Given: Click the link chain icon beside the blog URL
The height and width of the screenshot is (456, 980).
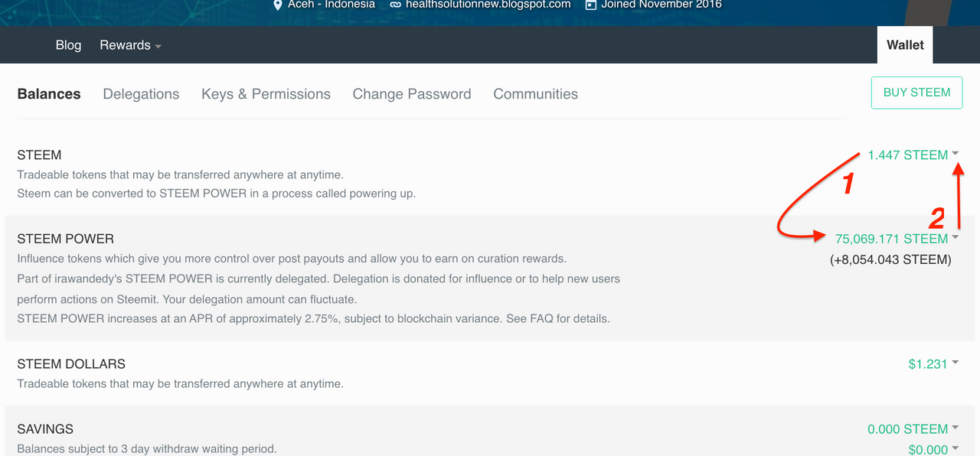Looking at the screenshot, I should tap(395, 5).
